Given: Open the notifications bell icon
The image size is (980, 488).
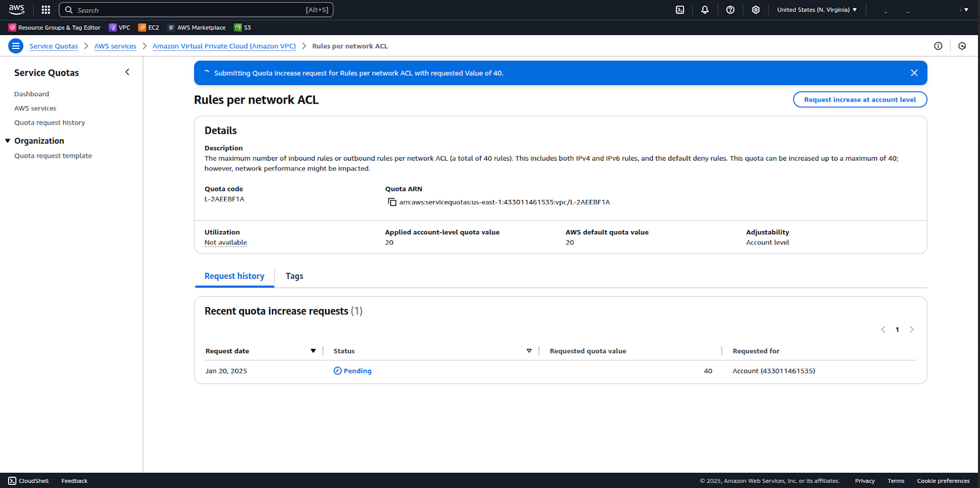Looking at the screenshot, I should [x=705, y=10].
